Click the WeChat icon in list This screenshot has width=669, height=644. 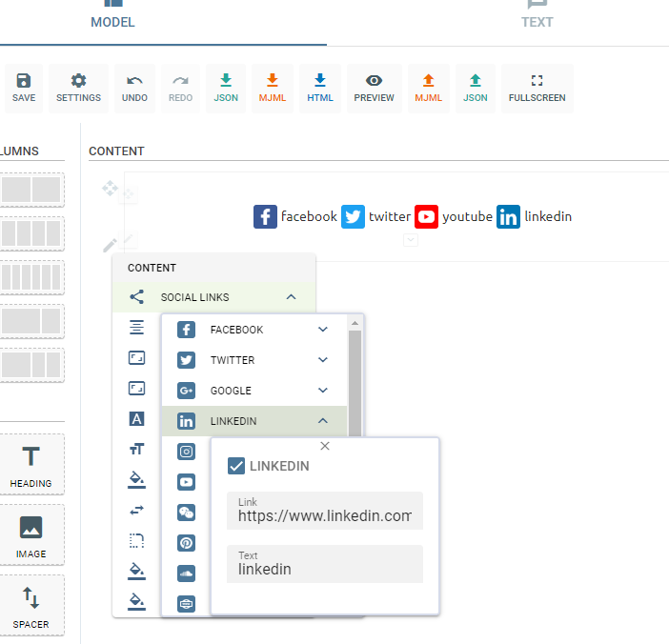187,513
